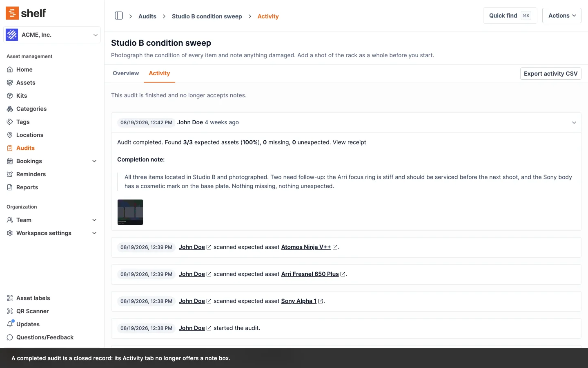
Task: Collapse the audit completed entry chevron
Action: 574,123
